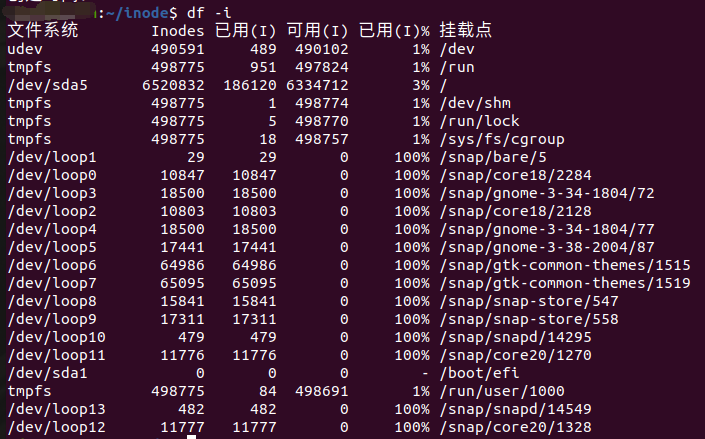Click the 'udev' filesystem entry

25,49
